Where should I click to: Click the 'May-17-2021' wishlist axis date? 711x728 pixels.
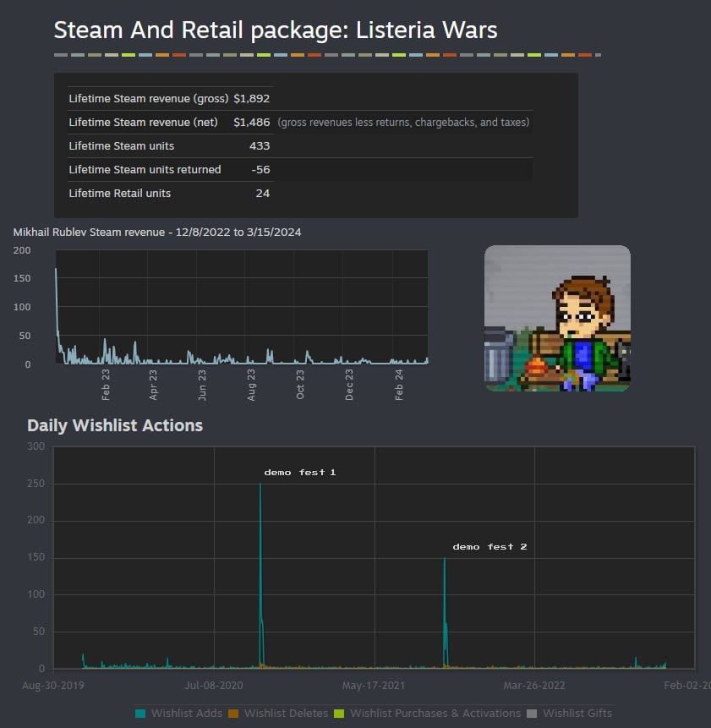[x=374, y=685]
